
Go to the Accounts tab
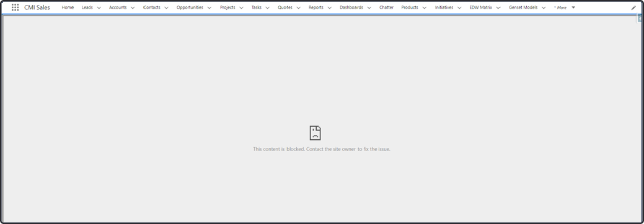pos(118,7)
